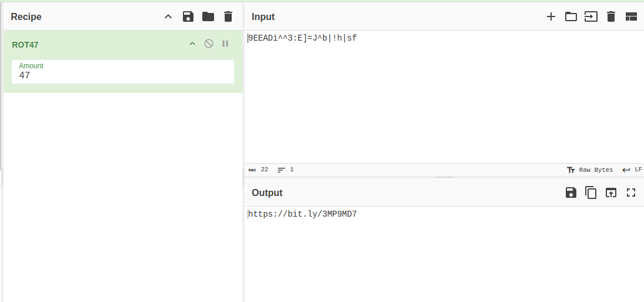Toggle breakpoint on ROT47 operation
This screenshot has width=644, height=302.
pos(225,44)
